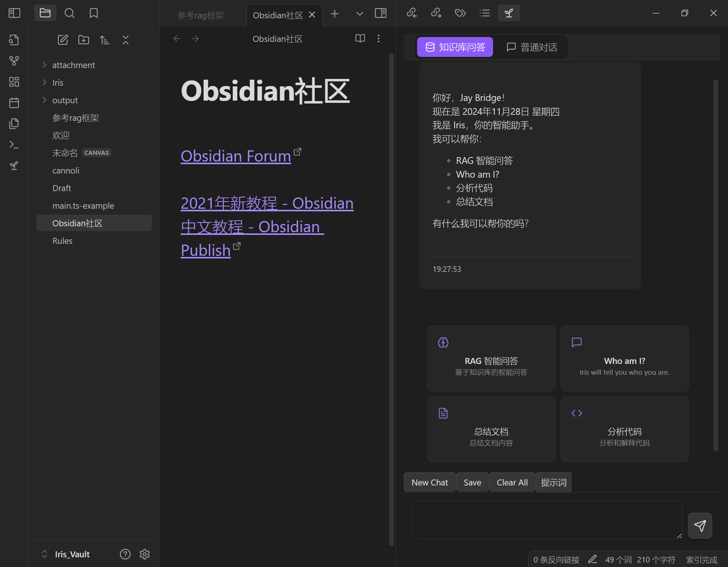
Task: Toggle the left sidebar panel
Action: (x=14, y=13)
